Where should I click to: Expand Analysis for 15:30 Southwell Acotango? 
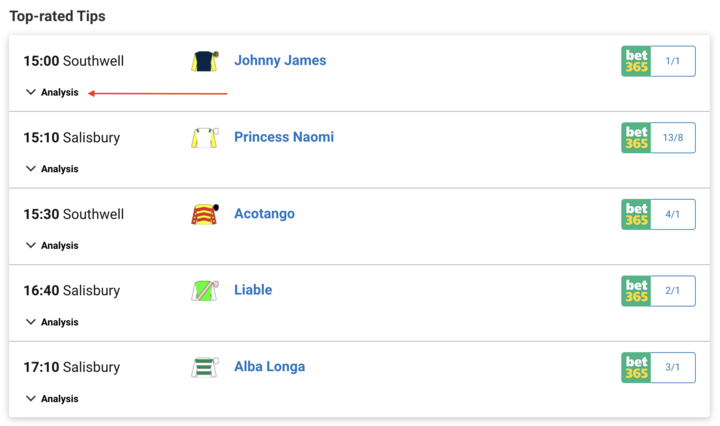(52, 246)
